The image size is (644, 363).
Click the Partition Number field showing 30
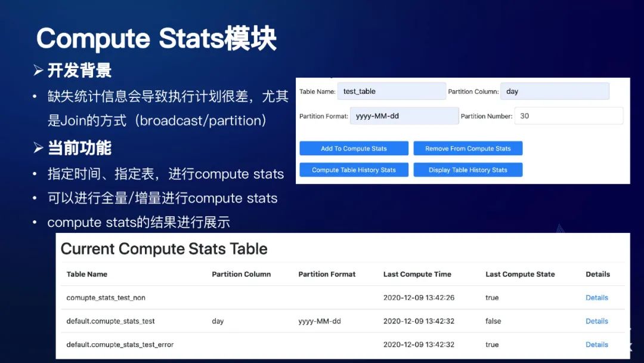[x=569, y=116]
